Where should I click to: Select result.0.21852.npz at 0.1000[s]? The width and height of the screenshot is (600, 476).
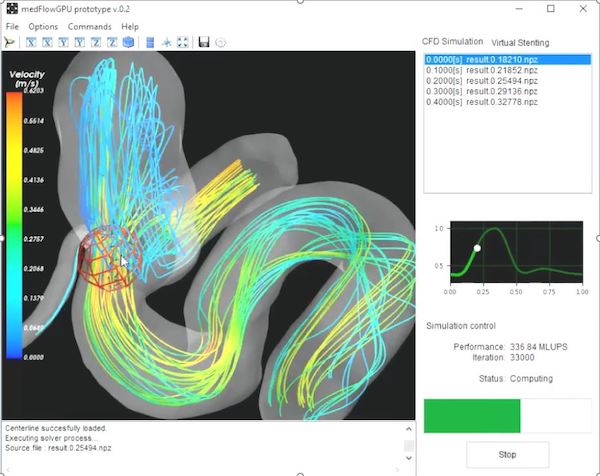507,70
